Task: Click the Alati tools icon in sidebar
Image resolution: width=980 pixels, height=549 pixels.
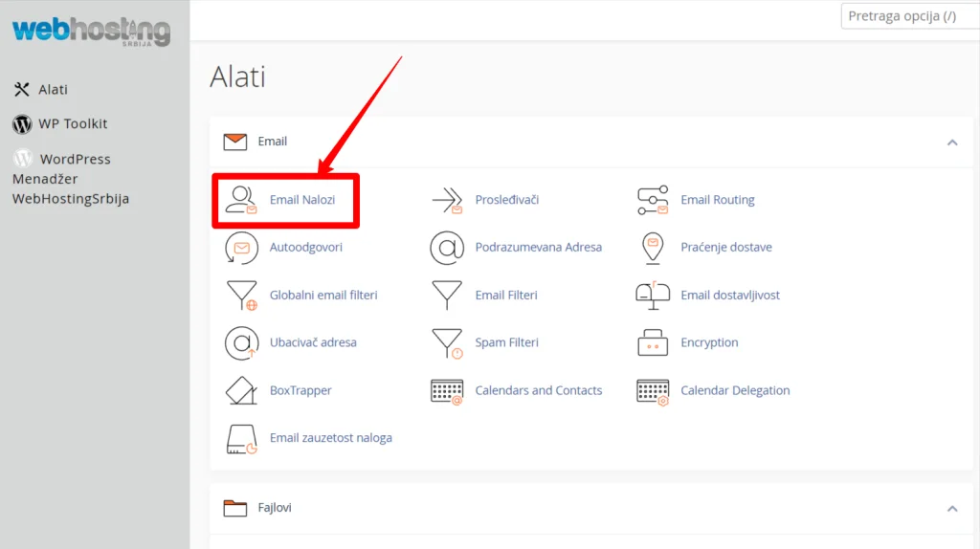Action: click(x=22, y=90)
